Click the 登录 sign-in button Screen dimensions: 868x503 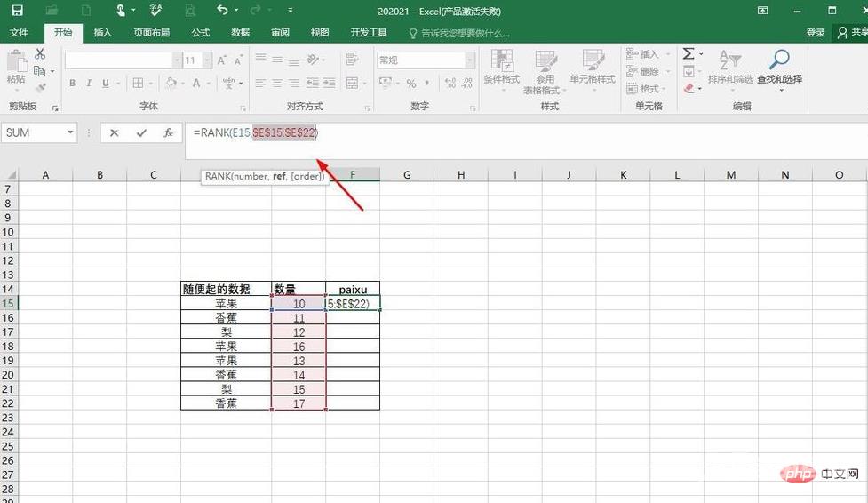[815, 33]
